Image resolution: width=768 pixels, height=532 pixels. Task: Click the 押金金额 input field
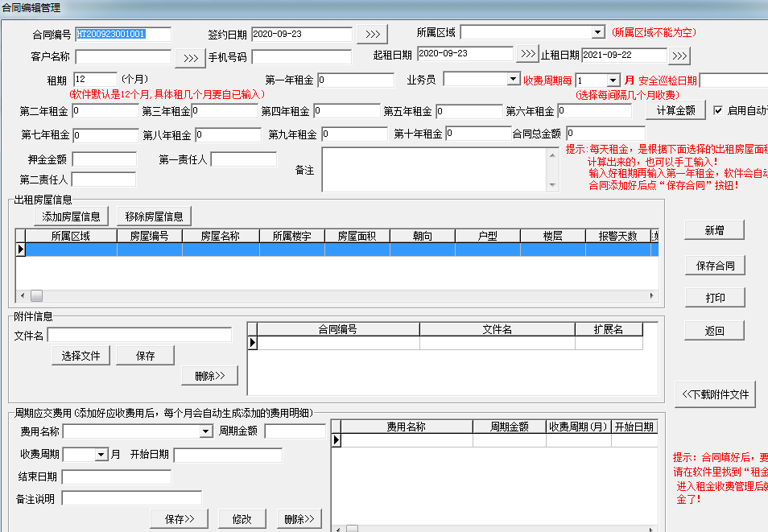(105, 159)
